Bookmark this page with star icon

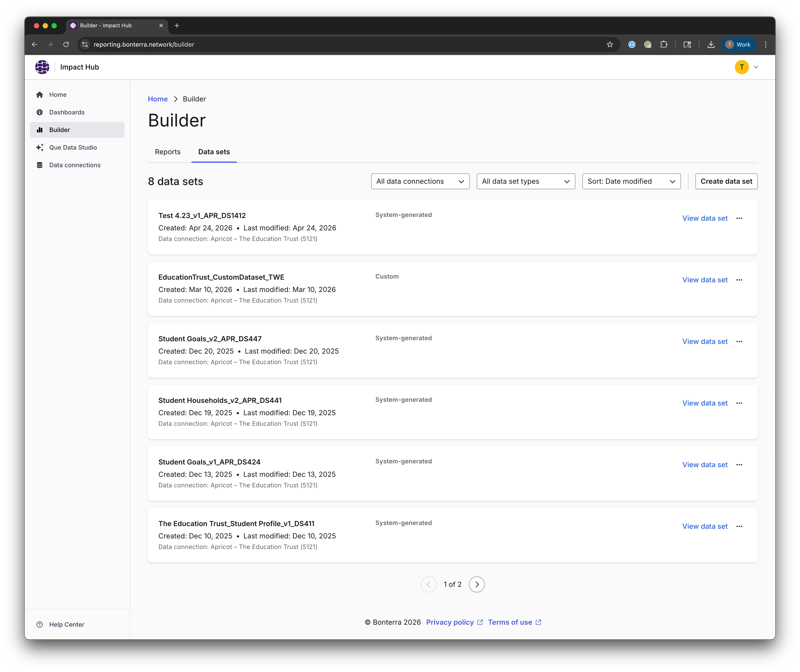tap(609, 45)
